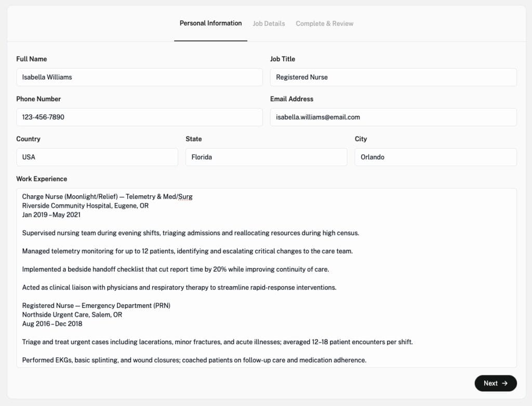Click the Full Name input field
532x406 pixels.
(x=139, y=77)
